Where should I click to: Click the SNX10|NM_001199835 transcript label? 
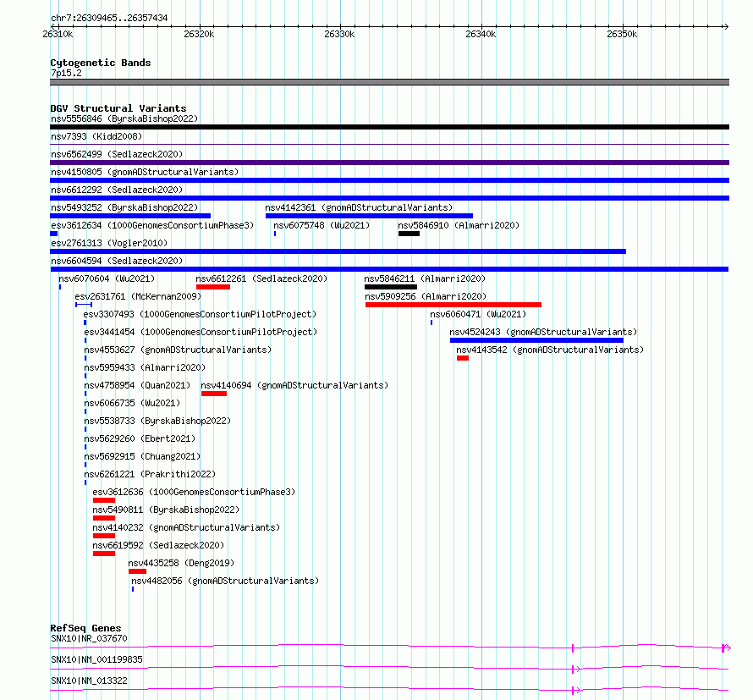pyautogui.click(x=96, y=659)
